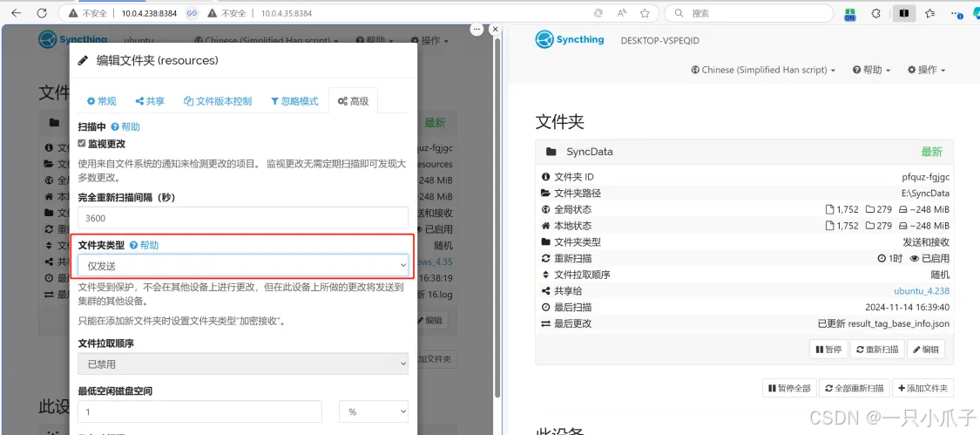Click the Syncthing logo in left pane
The image size is (980, 435).
point(72,39)
